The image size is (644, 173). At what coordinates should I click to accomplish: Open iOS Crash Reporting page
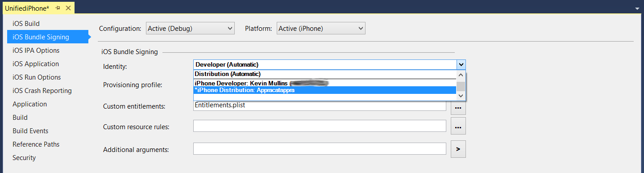coord(42,90)
